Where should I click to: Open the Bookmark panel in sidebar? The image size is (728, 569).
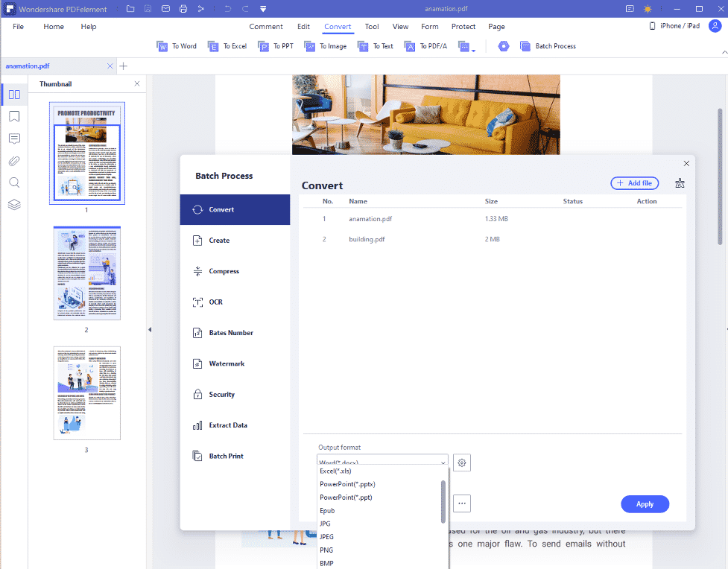click(14, 116)
